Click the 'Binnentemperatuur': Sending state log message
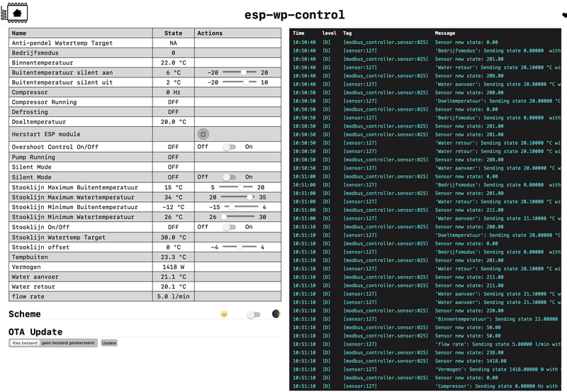The image size is (567, 392). tap(498, 319)
